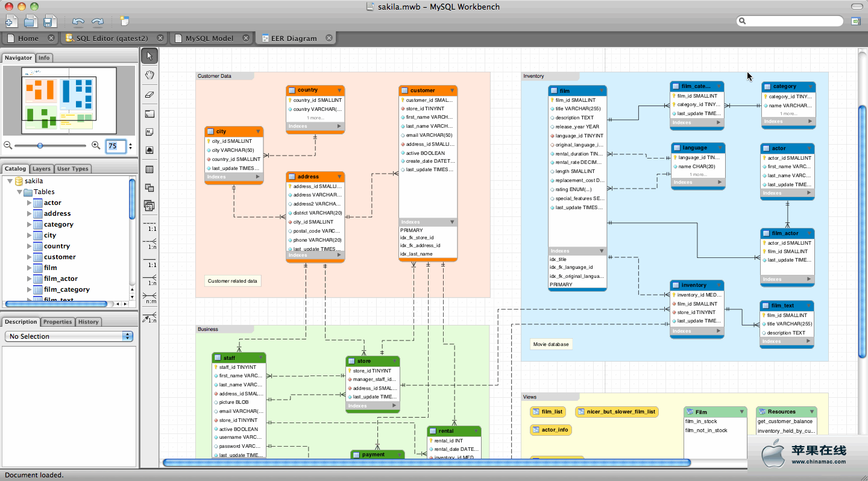Collapse the country table using header arrow
The image size is (868, 481).
[x=340, y=90]
